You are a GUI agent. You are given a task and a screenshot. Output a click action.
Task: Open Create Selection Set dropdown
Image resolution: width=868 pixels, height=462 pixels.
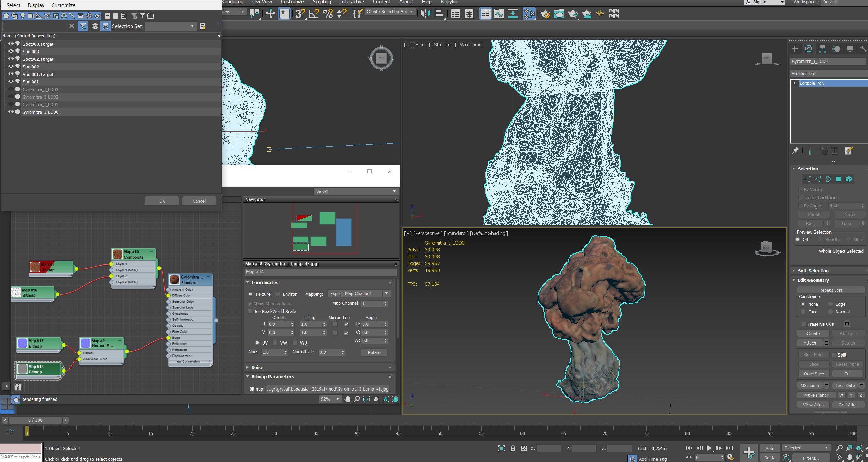[x=390, y=12]
